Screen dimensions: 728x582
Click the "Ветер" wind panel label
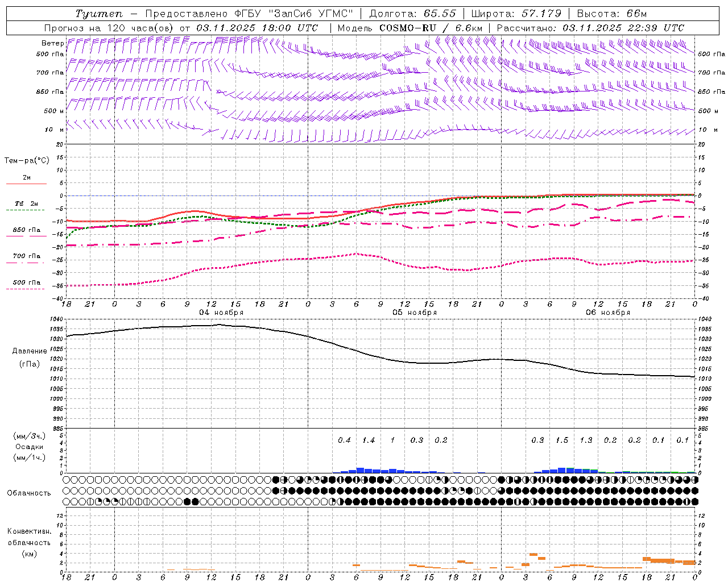(x=52, y=43)
